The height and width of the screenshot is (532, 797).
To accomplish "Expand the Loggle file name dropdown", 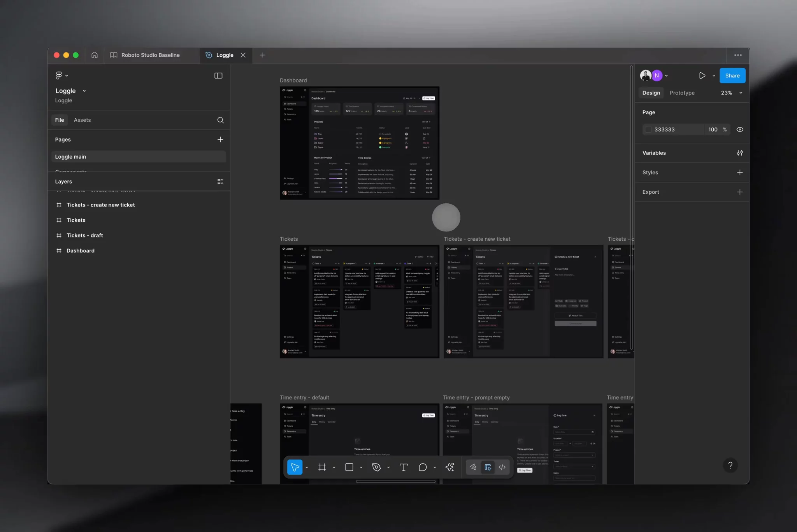I will coord(84,91).
